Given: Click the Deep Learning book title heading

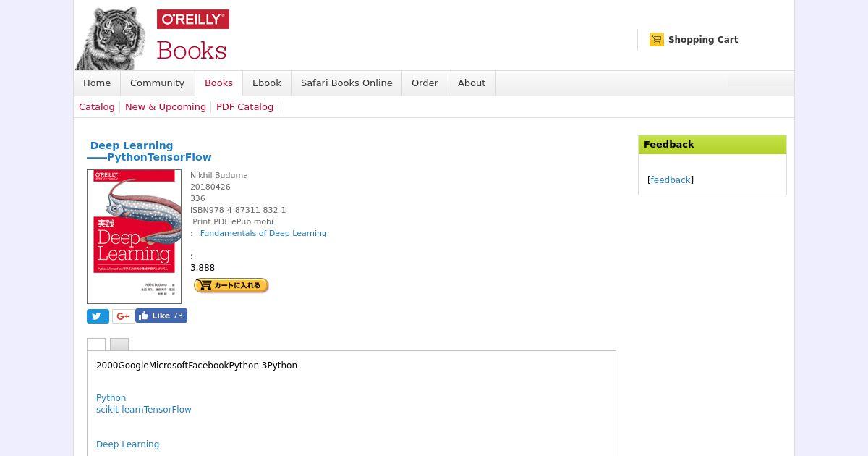Looking at the screenshot, I should 150,151.
